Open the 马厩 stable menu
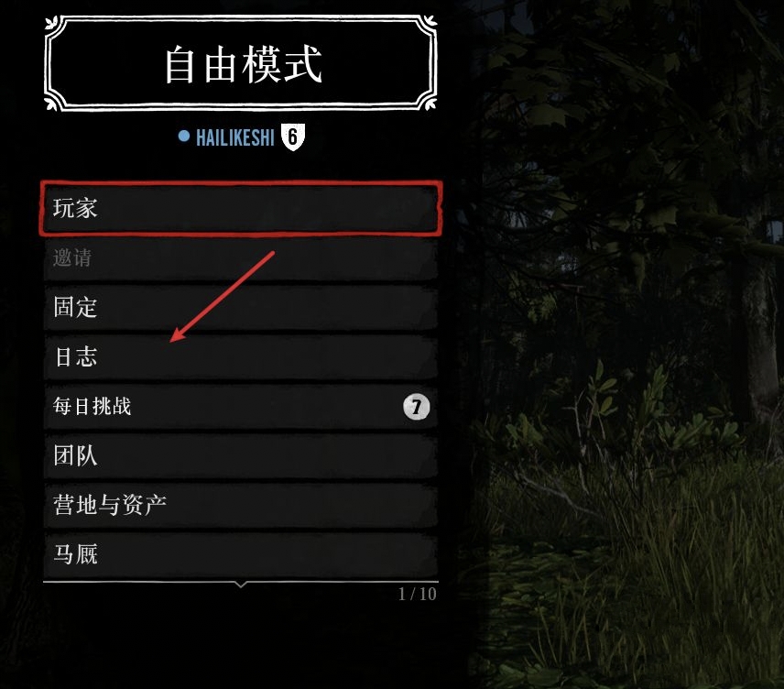The height and width of the screenshot is (689, 784). pos(241,554)
